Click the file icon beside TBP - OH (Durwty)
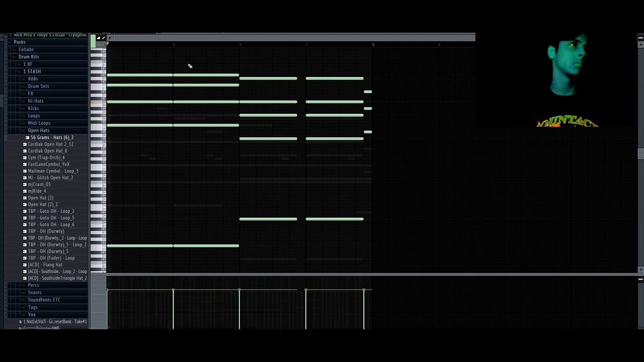The height and width of the screenshot is (362, 644). click(25, 231)
